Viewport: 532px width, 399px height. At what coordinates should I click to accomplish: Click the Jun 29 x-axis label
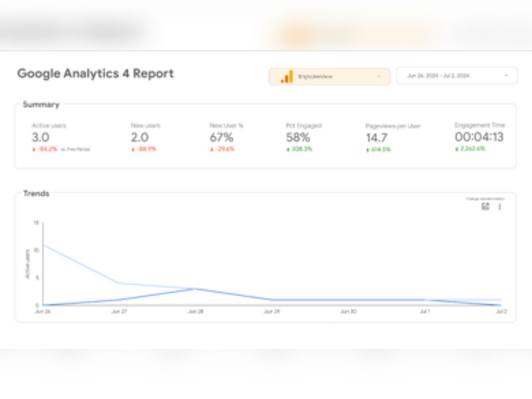[x=272, y=311]
